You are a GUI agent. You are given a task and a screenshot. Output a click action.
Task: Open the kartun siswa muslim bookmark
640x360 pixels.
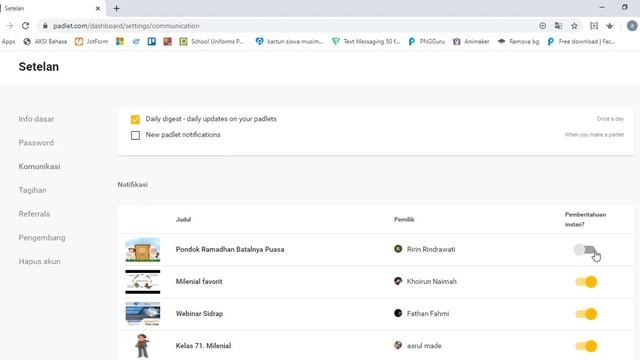pyautogui.click(x=289, y=42)
